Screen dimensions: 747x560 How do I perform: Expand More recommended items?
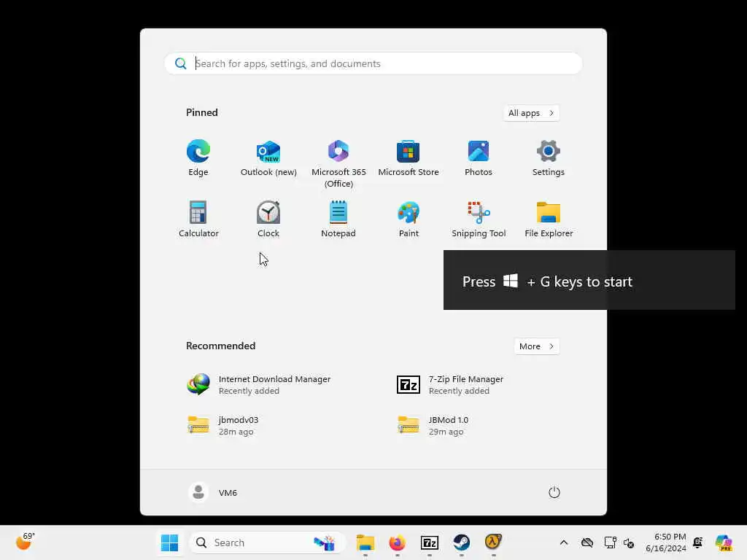tap(537, 346)
